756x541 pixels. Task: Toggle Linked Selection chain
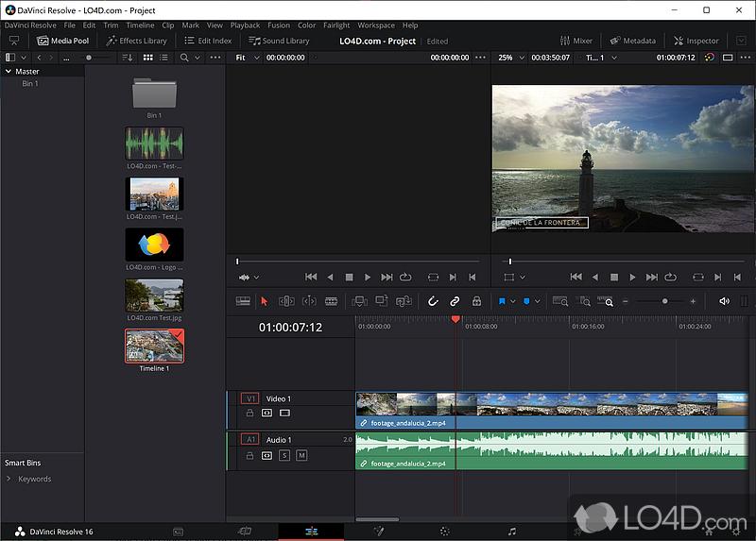tap(455, 301)
